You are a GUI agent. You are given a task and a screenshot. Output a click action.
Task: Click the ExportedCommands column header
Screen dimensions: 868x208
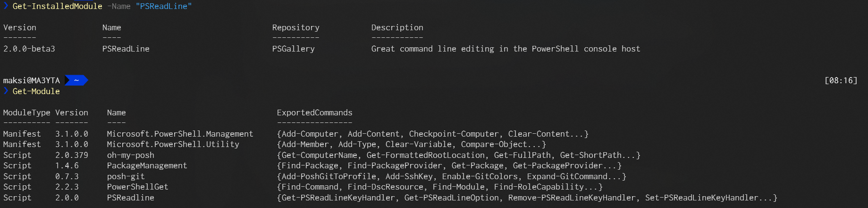point(315,113)
